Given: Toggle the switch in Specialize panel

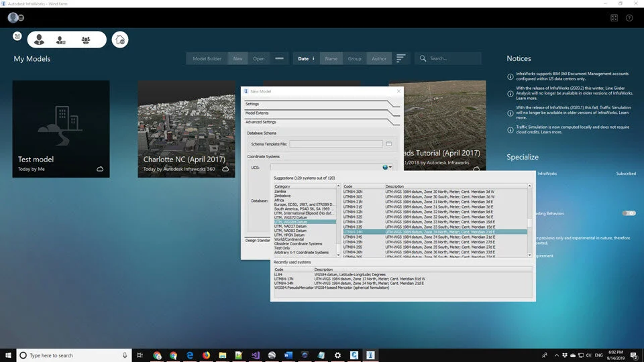Looking at the screenshot, I should pyautogui.click(x=629, y=213).
